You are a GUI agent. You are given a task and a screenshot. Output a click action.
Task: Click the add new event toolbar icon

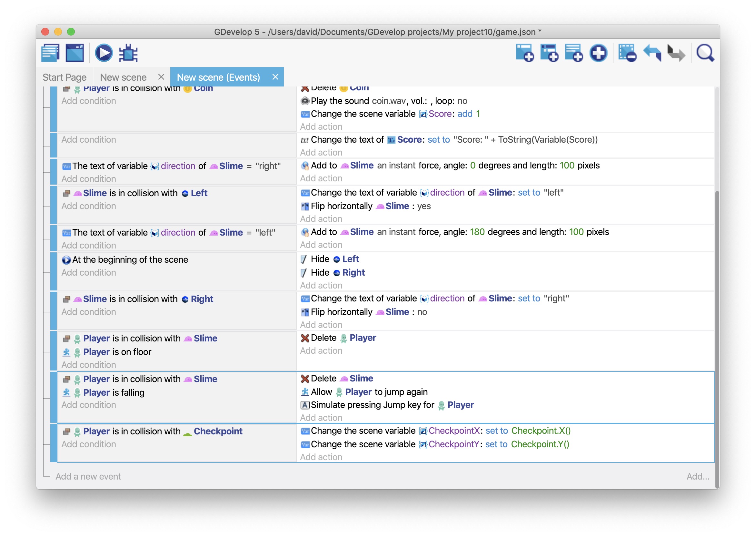525,53
